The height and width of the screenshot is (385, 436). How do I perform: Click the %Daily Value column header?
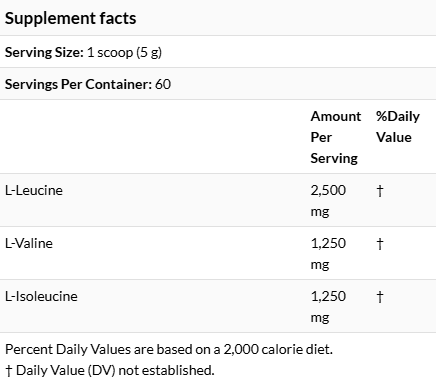click(x=398, y=127)
